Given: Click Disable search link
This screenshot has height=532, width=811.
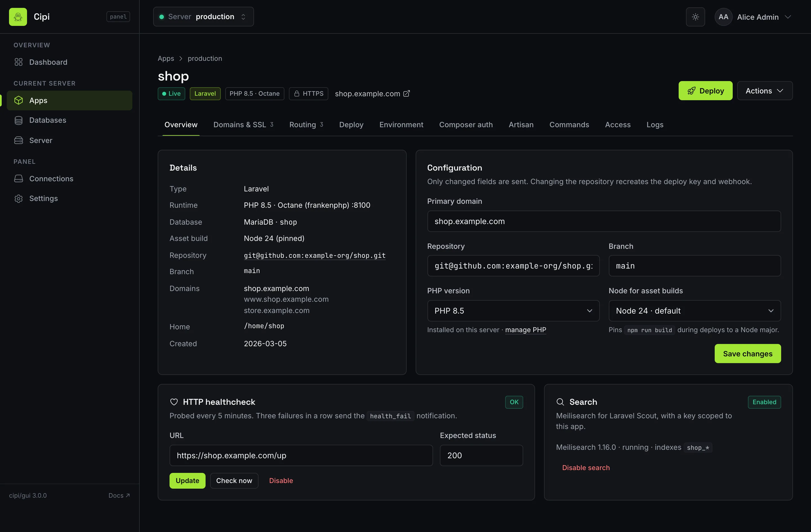Looking at the screenshot, I should [x=586, y=468].
